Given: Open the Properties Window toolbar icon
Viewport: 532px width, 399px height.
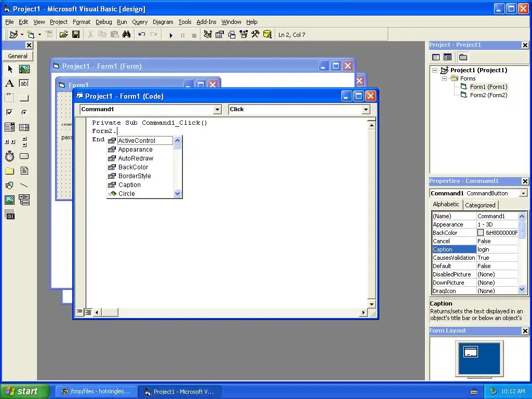Looking at the screenshot, I should point(220,34).
